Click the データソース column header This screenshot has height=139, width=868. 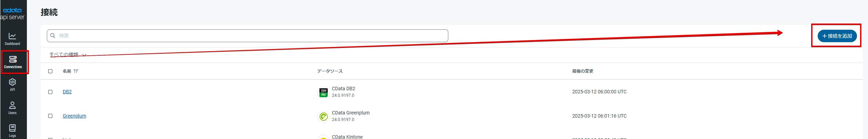tap(330, 71)
